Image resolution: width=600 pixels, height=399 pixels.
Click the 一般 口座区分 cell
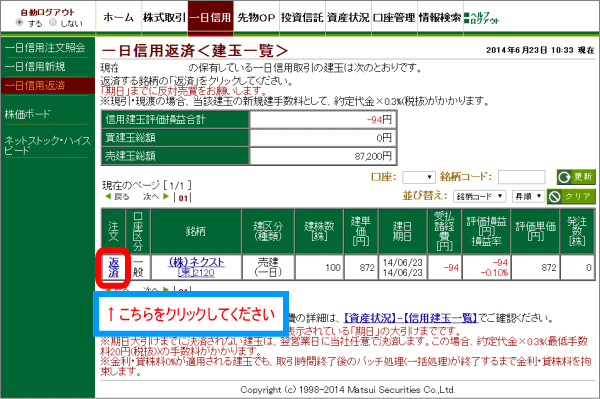[x=138, y=267]
